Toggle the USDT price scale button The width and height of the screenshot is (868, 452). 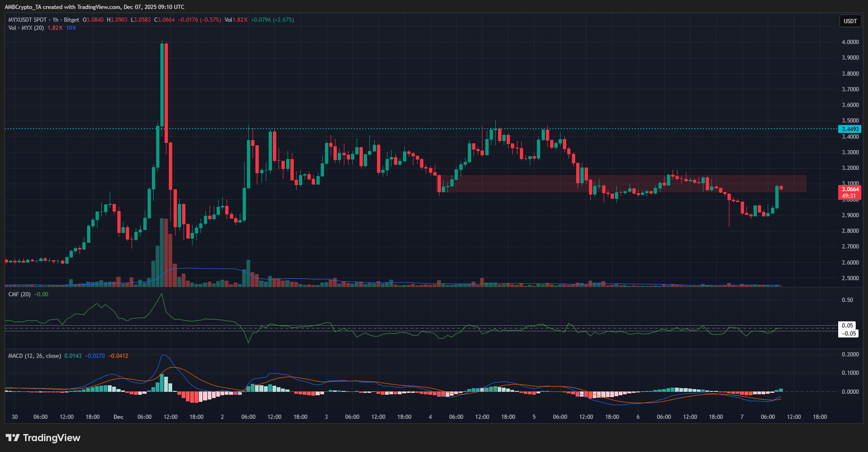coord(850,21)
